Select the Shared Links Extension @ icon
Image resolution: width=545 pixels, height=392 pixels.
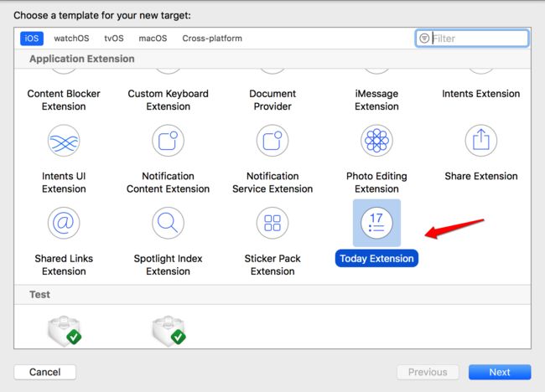tap(64, 223)
